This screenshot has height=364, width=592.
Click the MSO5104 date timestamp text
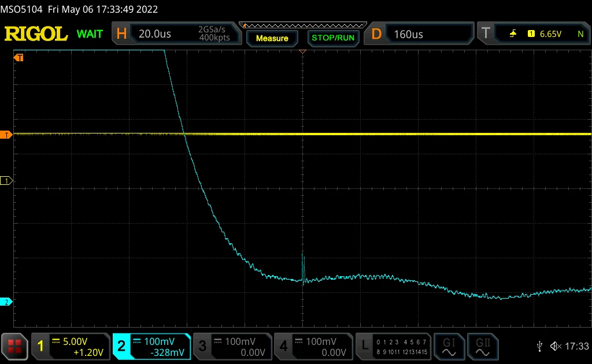pos(79,9)
